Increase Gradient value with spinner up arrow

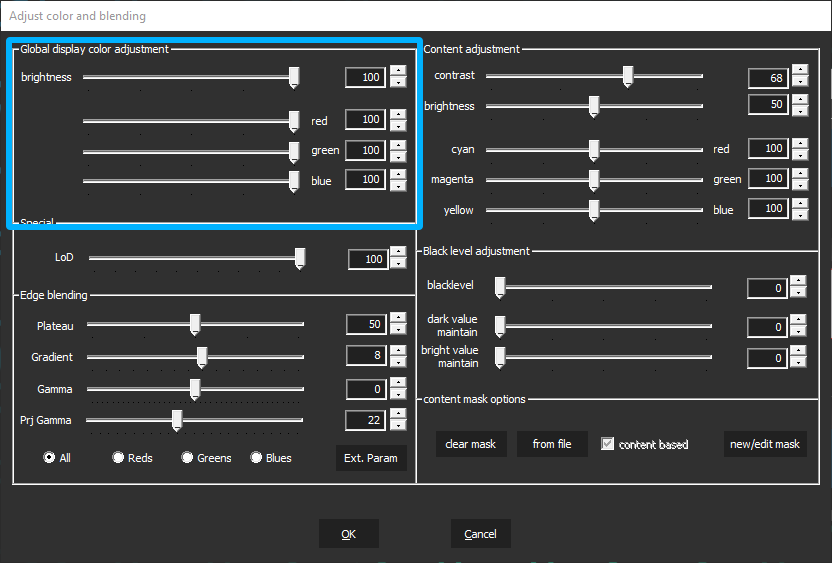coord(398,350)
